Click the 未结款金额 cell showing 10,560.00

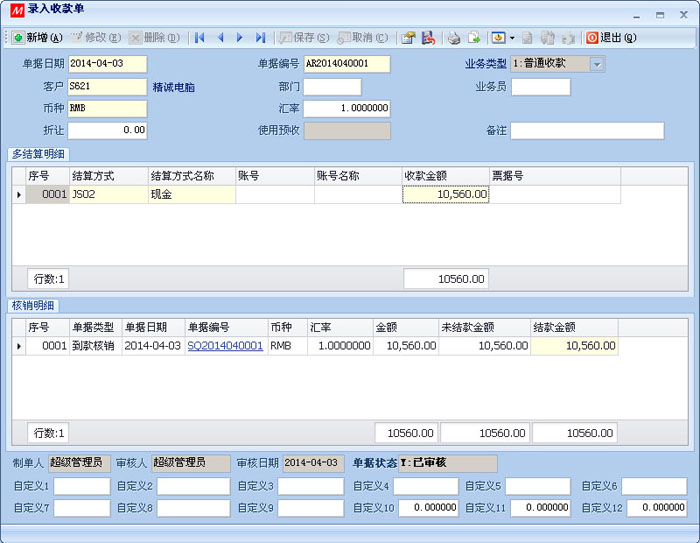pos(485,346)
